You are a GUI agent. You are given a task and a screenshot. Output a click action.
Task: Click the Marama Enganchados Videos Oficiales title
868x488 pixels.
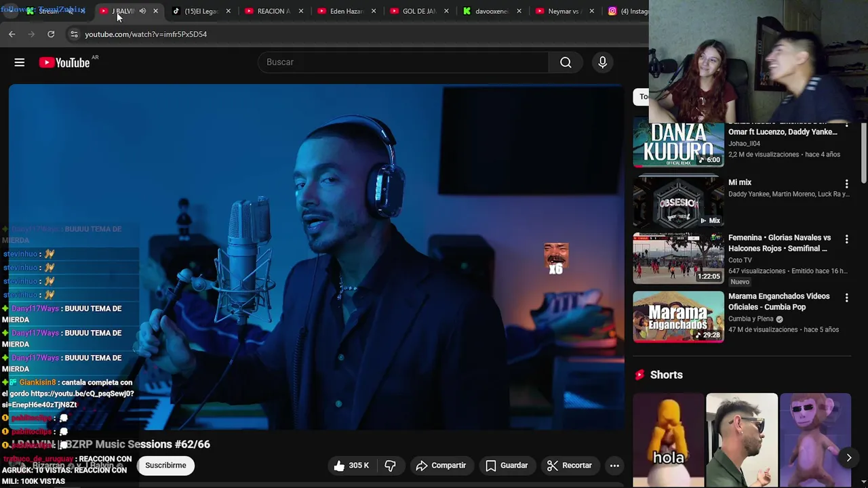(x=778, y=302)
